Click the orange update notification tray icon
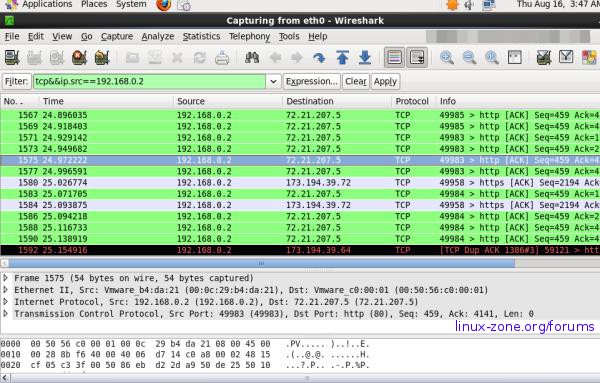The image size is (600, 383). point(453,5)
